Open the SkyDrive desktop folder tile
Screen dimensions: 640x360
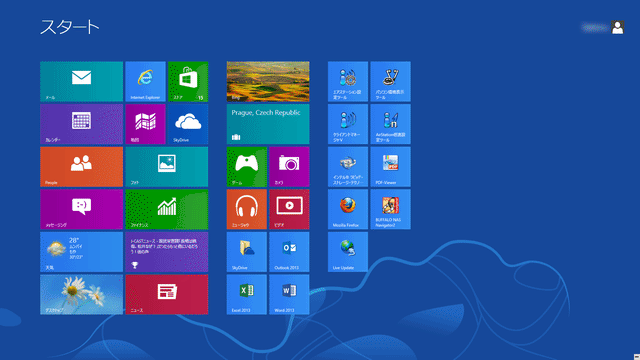(247, 252)
